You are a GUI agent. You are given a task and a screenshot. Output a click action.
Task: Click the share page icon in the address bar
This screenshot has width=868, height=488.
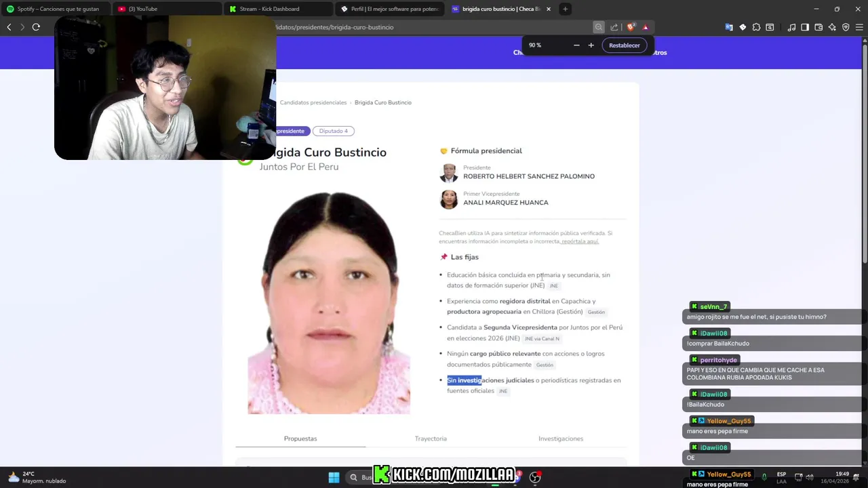(614, 27)
